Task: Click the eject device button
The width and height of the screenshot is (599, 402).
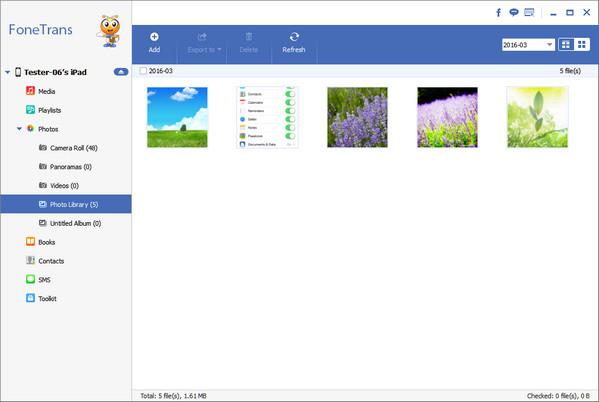Action: point(121,72)
